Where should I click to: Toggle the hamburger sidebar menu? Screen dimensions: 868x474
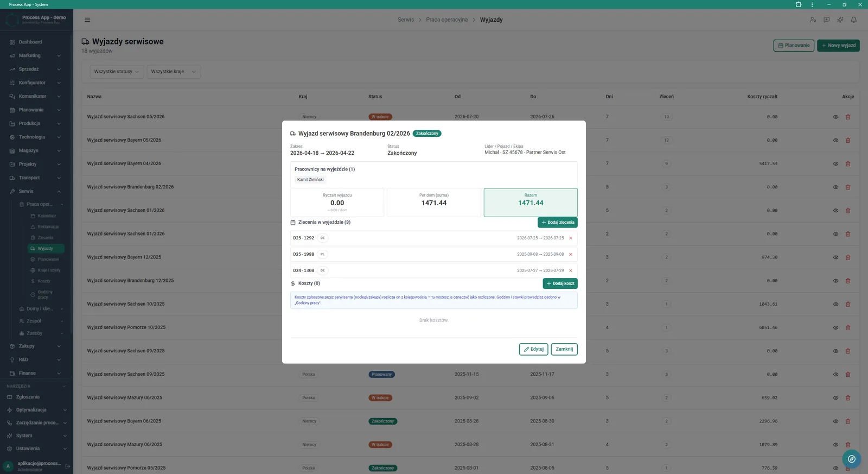(87, 20)
